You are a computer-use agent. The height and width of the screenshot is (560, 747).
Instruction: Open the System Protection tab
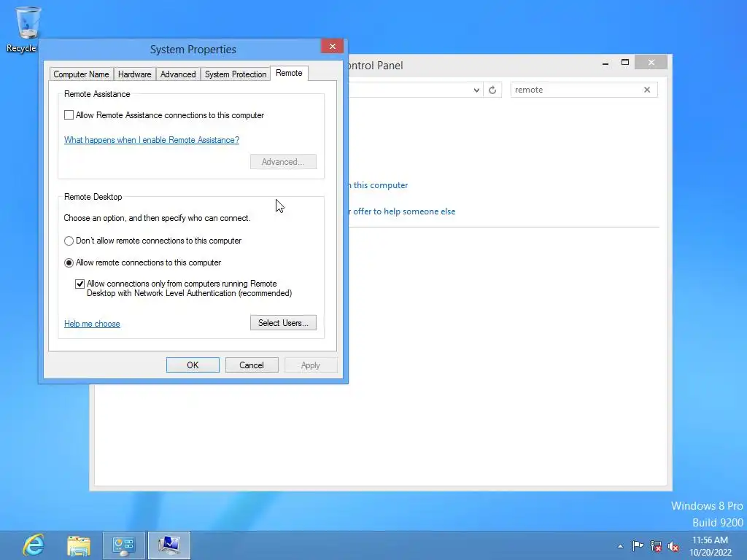pyautogui.click(x=236, y=74)
